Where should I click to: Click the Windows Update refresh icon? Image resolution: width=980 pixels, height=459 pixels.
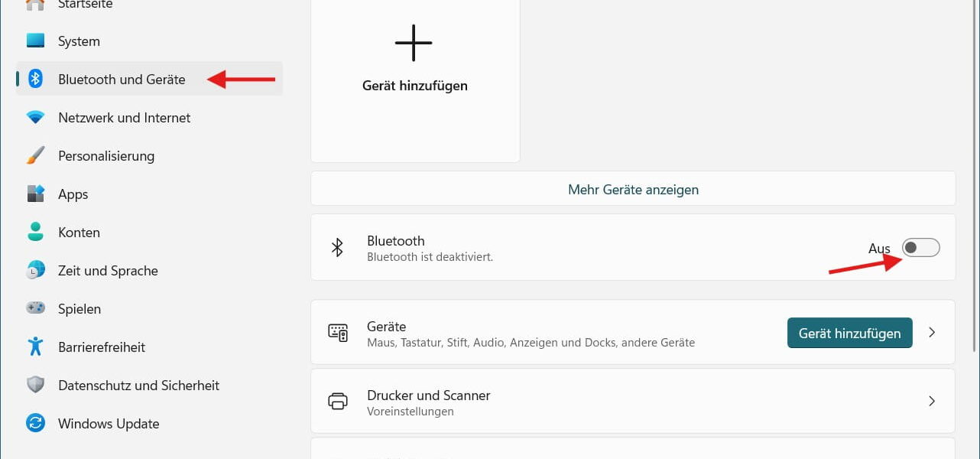35,423
